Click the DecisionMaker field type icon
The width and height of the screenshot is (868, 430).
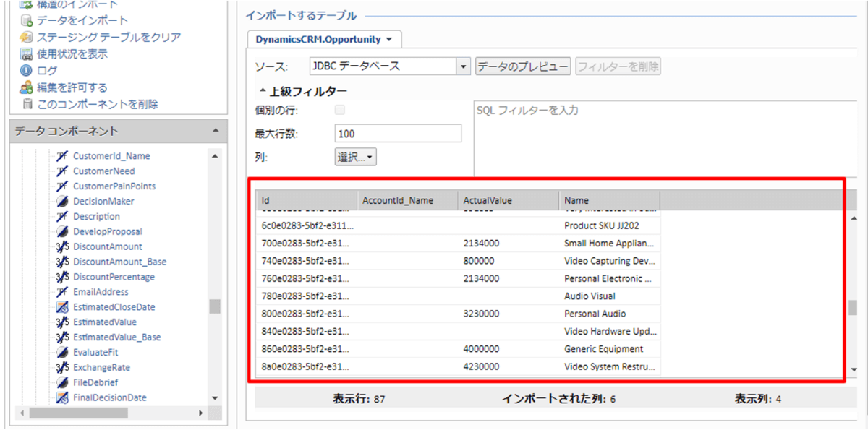click(62, 202)
